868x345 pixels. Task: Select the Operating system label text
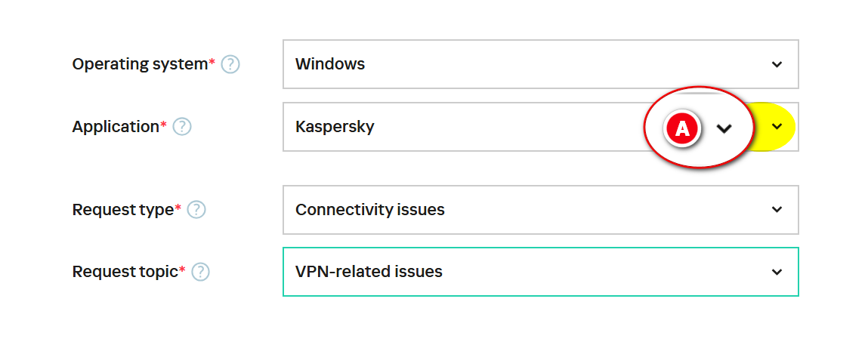pyautogui.click(x=140, y=65)
